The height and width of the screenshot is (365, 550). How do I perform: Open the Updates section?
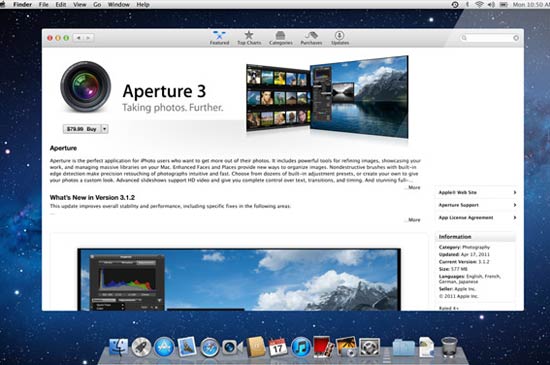point(340,38)
